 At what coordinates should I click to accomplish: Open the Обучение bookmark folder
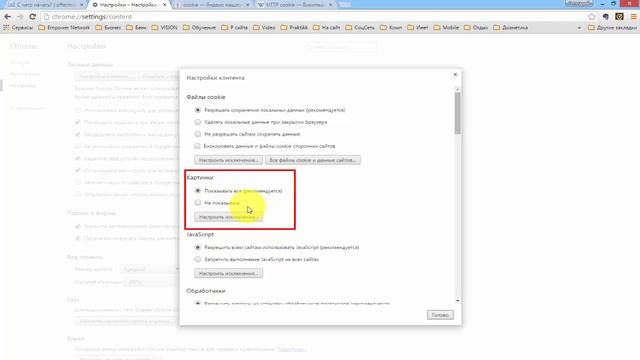pos(199,28)
